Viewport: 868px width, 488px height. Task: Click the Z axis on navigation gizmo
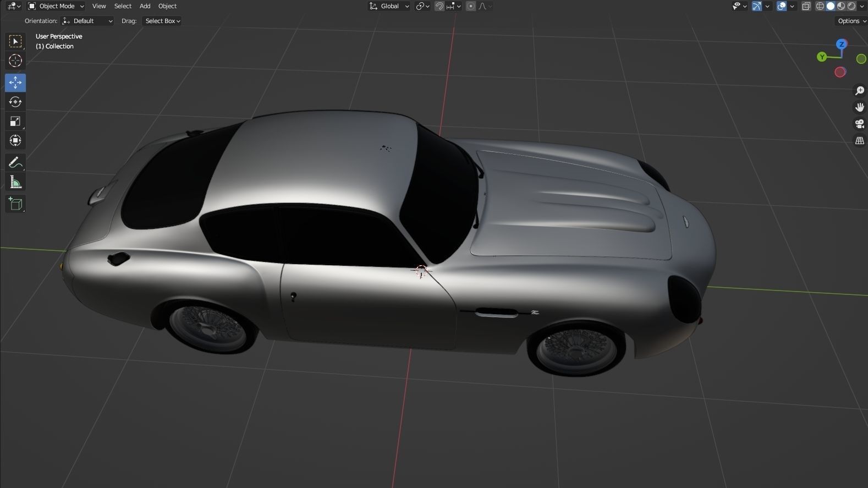(x=841, y=44)
